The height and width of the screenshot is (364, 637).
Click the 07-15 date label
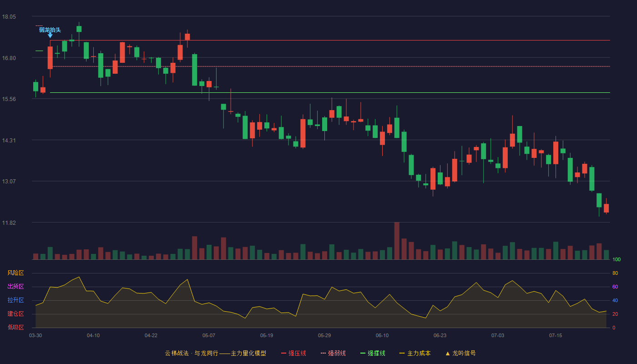point(556,335)
